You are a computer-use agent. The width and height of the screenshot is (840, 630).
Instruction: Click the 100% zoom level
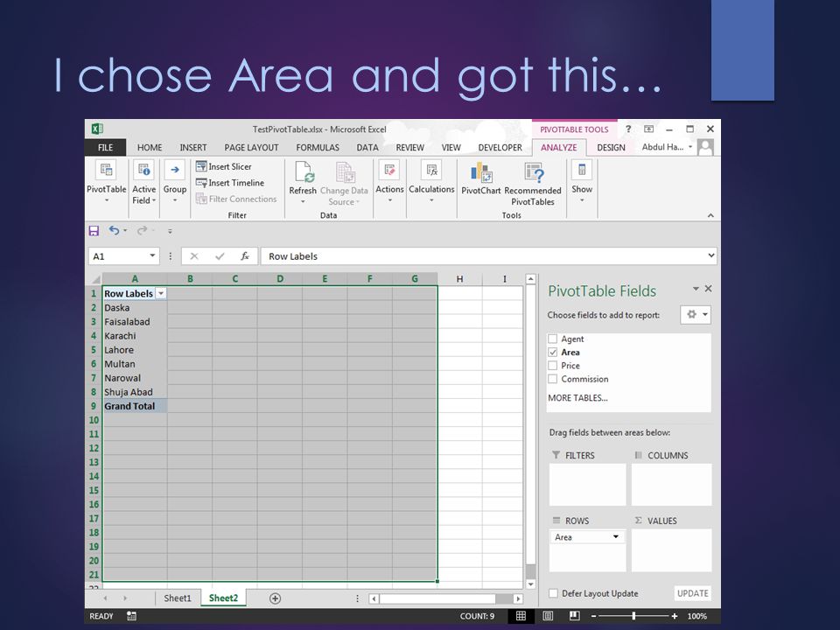(x=697, y=616)
